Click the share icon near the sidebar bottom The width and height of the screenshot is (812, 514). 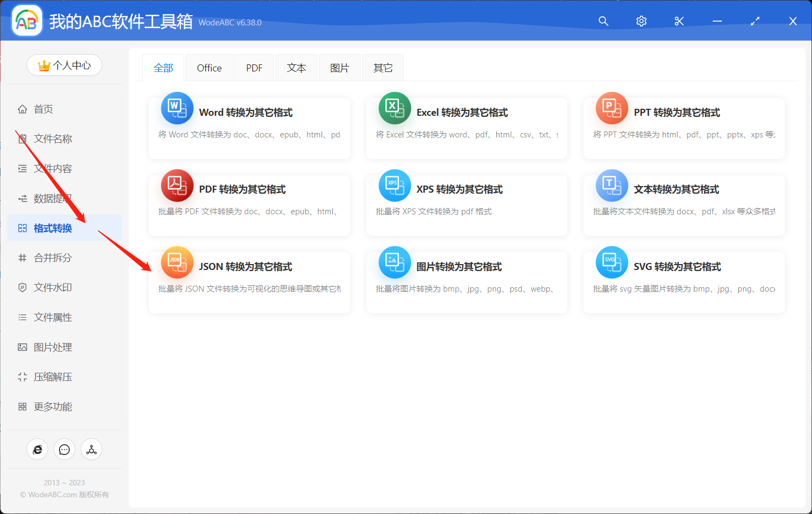[91, 449]
